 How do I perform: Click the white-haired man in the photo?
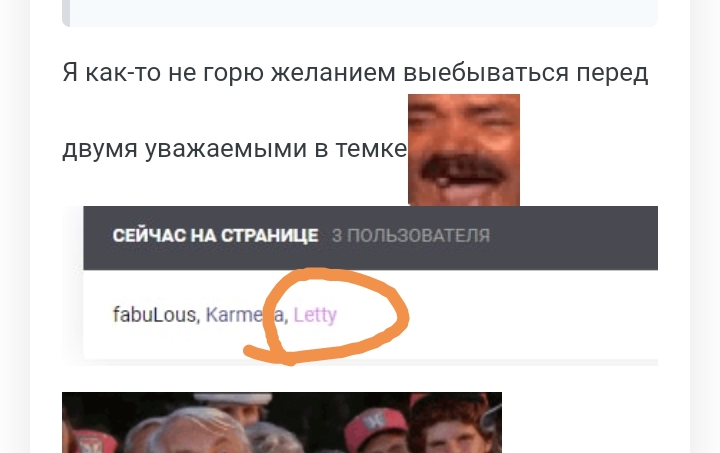pyautogui.click(x=193, y=429)
